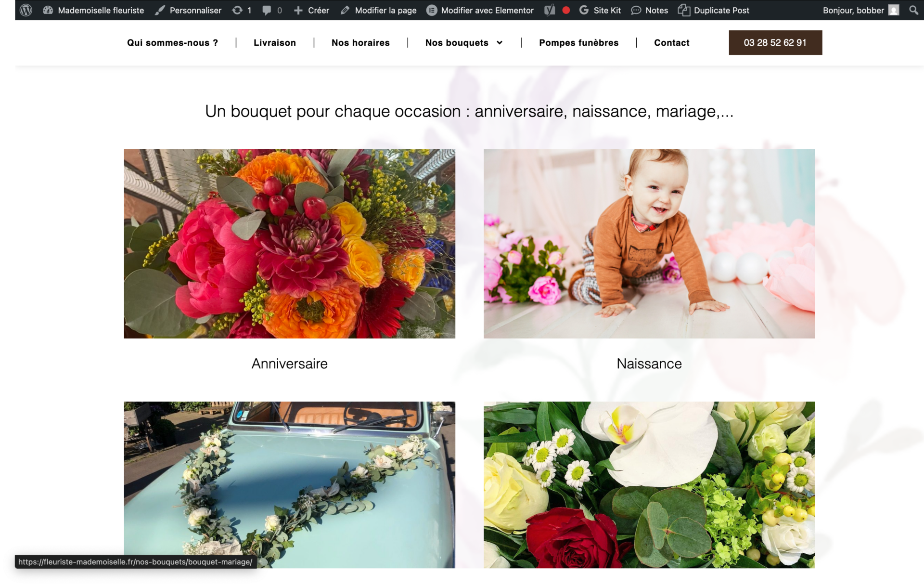Click the bobber user avatar
Viewport: 924px width, 586px height.
[x=894, y=10]
